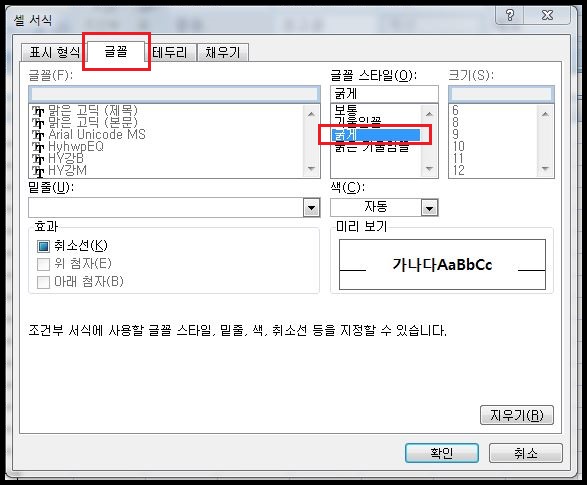Toggle the 위 첨자(E) superscript checkbox
This screenshot has width=587, height=485.
43,264
